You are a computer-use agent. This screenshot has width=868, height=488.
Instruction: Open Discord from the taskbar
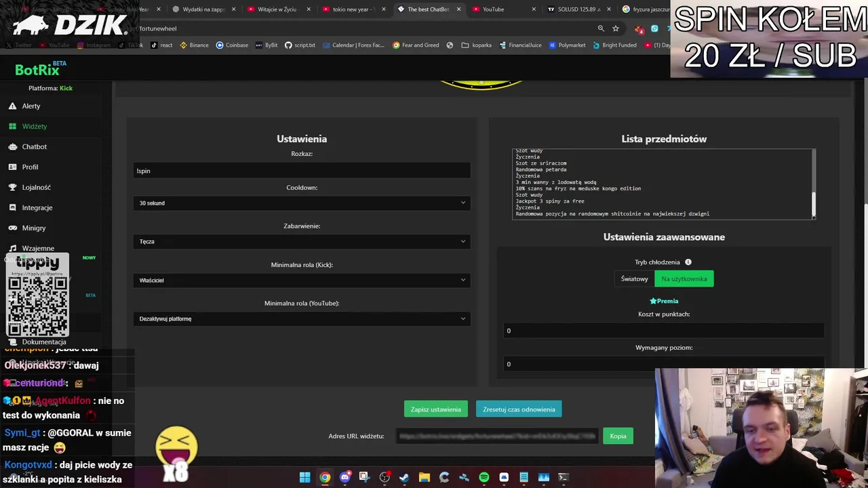pyautogui.click(x=344, y=477)
